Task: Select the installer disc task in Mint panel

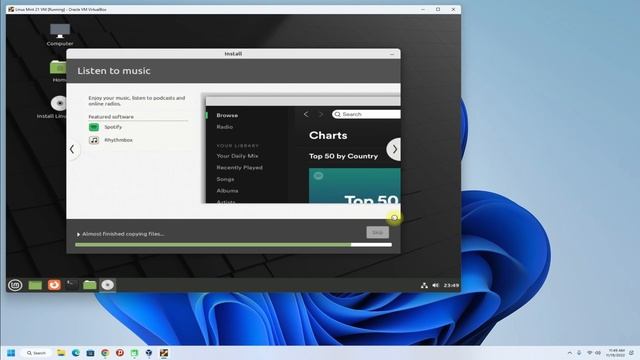Action: [x=107, y=284]
